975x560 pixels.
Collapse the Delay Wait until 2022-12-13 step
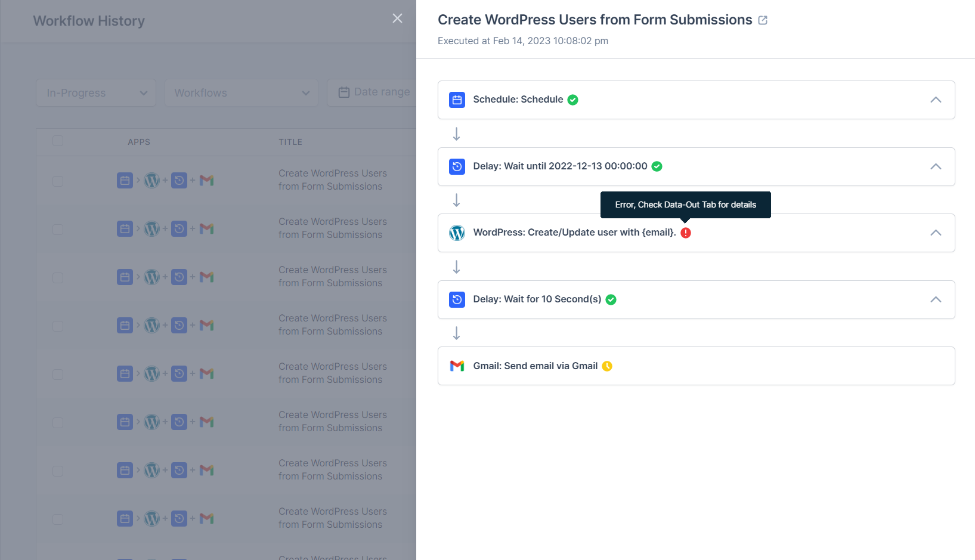click(x=936, y=166)
